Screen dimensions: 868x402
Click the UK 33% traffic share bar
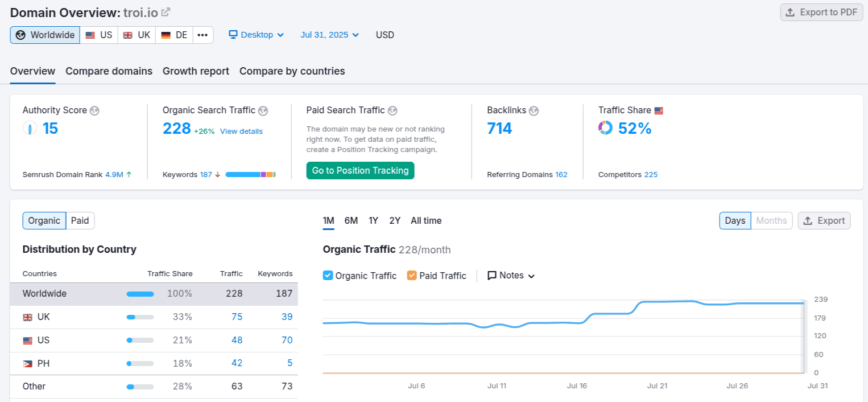(x=140, y=317)
